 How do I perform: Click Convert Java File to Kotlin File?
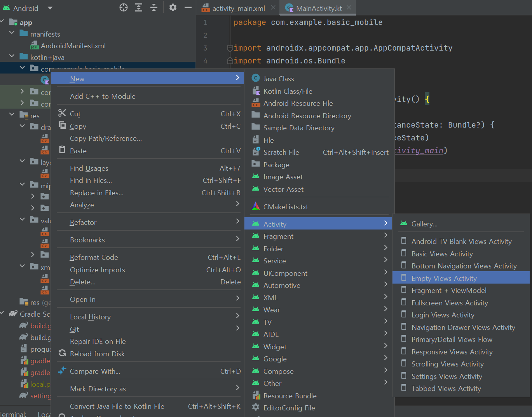(148, 406)
